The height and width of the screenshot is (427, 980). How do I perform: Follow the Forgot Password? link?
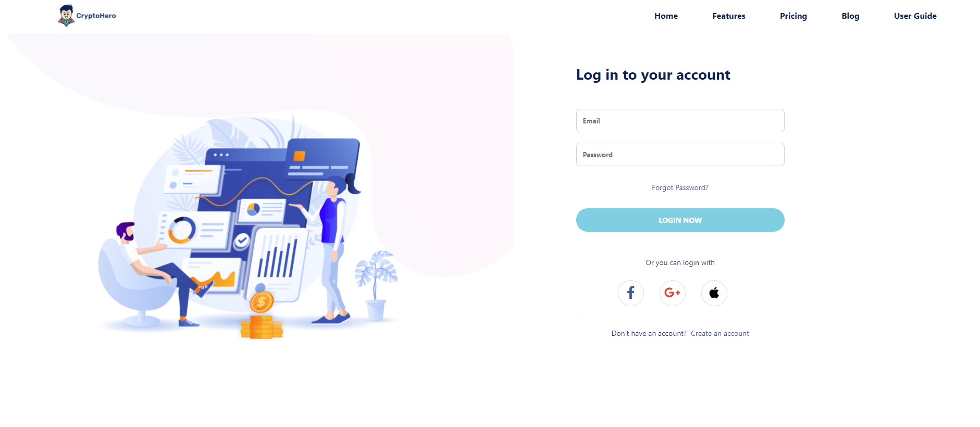[x=680, y=188]
